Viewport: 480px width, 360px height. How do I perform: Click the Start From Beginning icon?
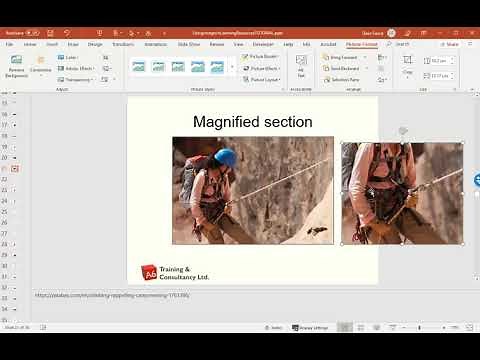(99, 33)
